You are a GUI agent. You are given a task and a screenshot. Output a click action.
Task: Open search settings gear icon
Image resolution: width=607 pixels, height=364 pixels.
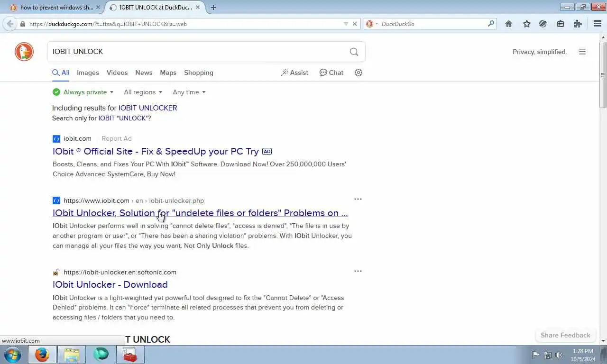point(359,73)
